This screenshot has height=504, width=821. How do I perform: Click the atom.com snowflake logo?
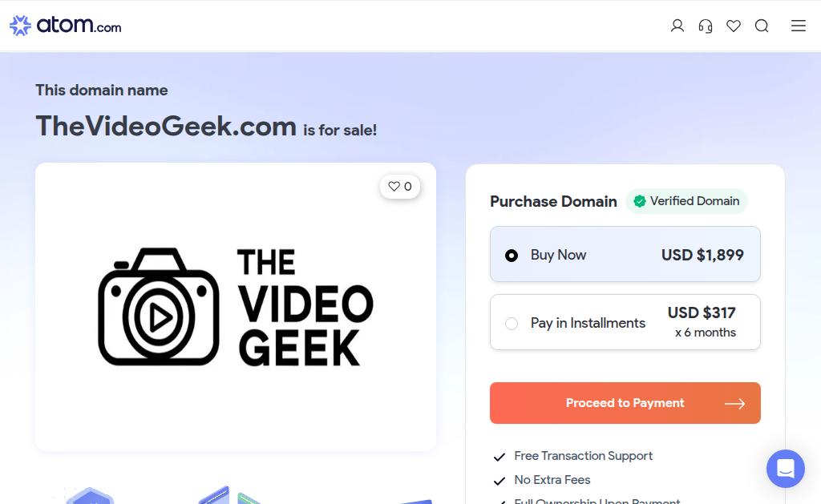(x=20, y=26)
